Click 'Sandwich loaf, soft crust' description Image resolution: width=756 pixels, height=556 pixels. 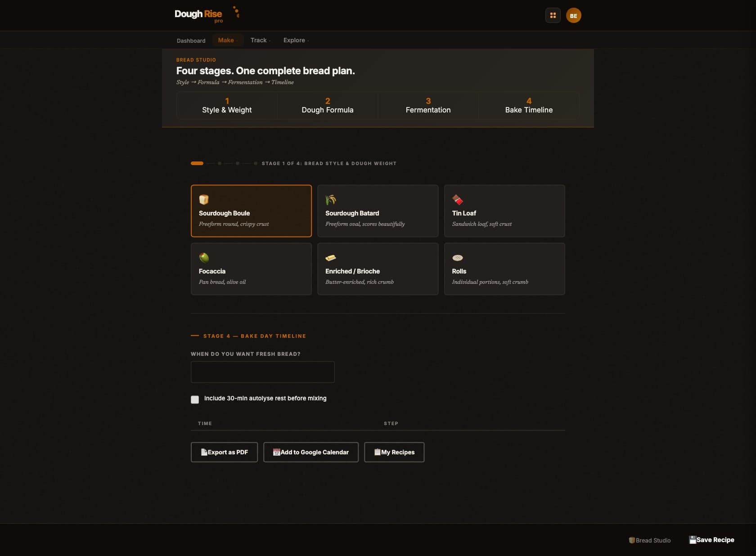click(481, 224)
